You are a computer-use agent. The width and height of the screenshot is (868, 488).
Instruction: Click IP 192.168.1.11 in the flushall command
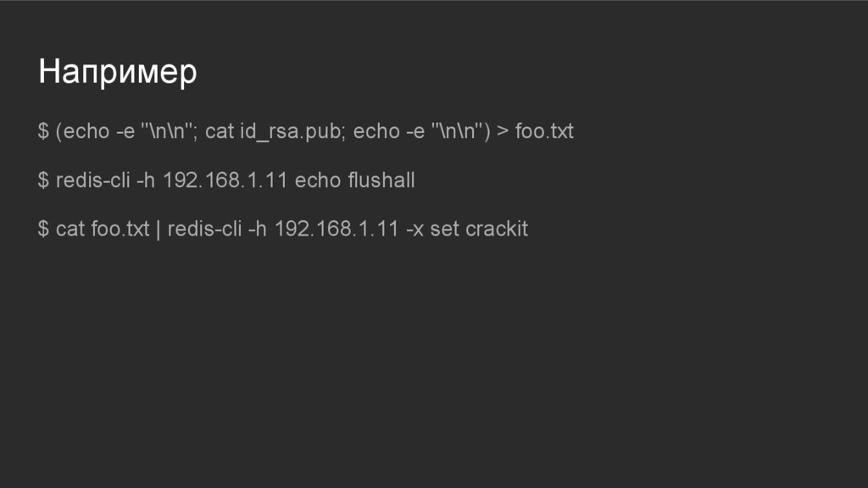click(225, 180)
